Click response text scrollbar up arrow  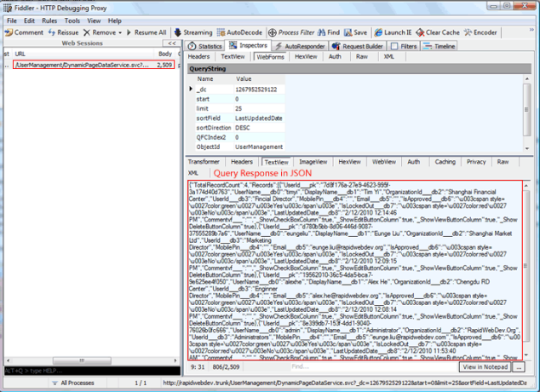pos(526,186)
